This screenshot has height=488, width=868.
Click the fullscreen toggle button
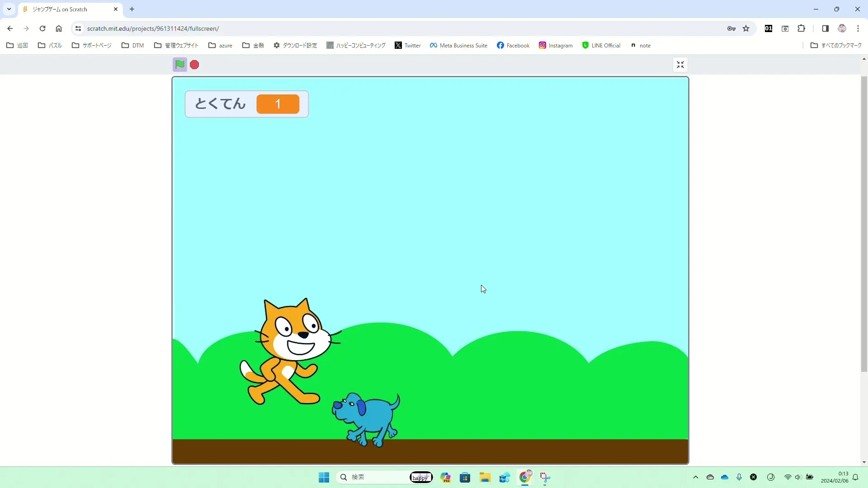680,64
